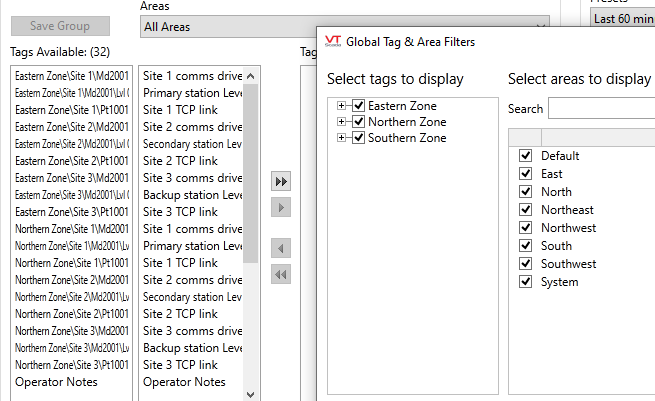
Task: Toggle the System area checkbox
Action: pyautogui.click(x=525, y=282)
